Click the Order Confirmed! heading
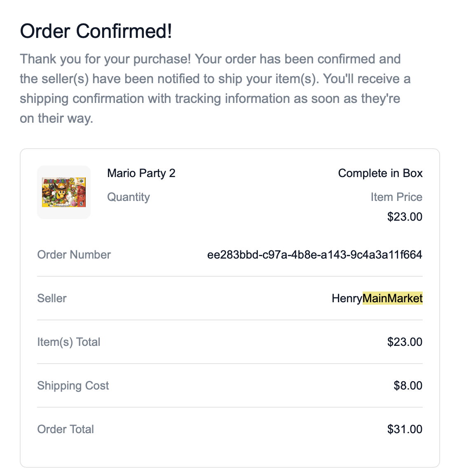 [96, 31]
